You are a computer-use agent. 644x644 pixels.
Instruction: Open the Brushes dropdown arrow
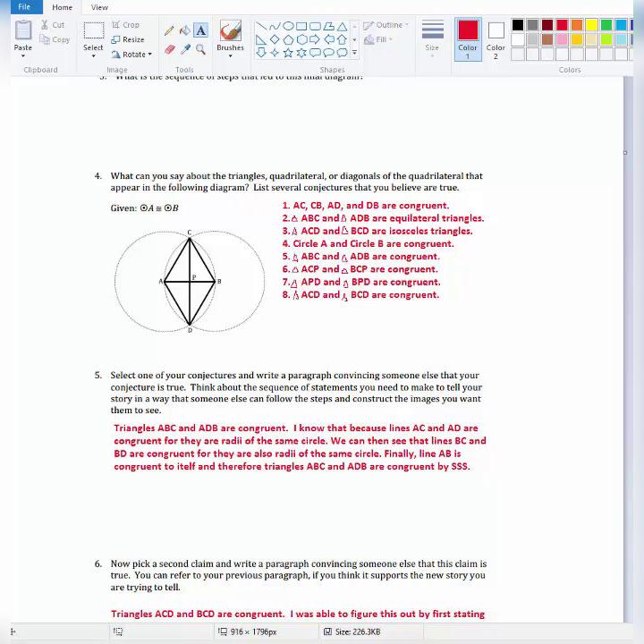click(x=230, y=55)
